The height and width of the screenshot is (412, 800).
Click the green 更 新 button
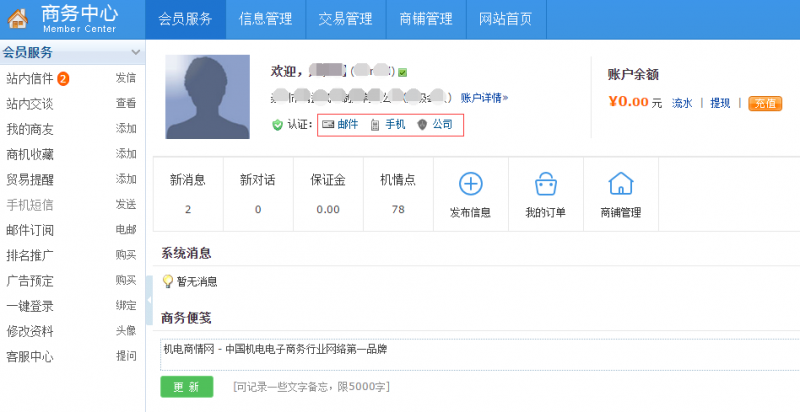click(187, 387)
